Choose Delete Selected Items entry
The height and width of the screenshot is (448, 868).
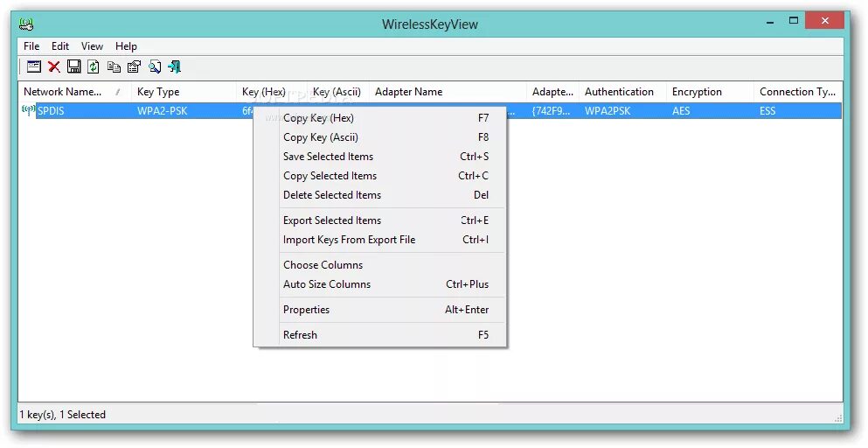tap(379, 195)
